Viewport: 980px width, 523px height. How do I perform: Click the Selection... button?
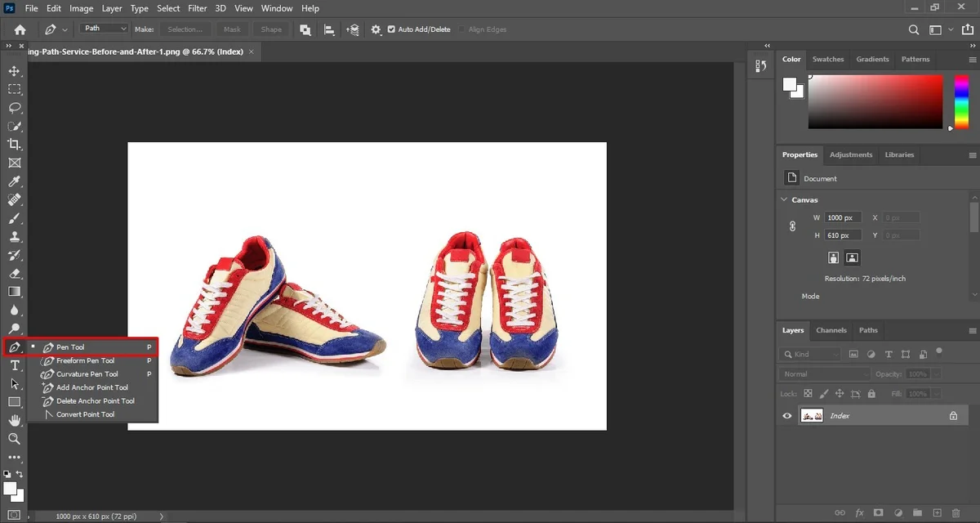tap(185, 29)
